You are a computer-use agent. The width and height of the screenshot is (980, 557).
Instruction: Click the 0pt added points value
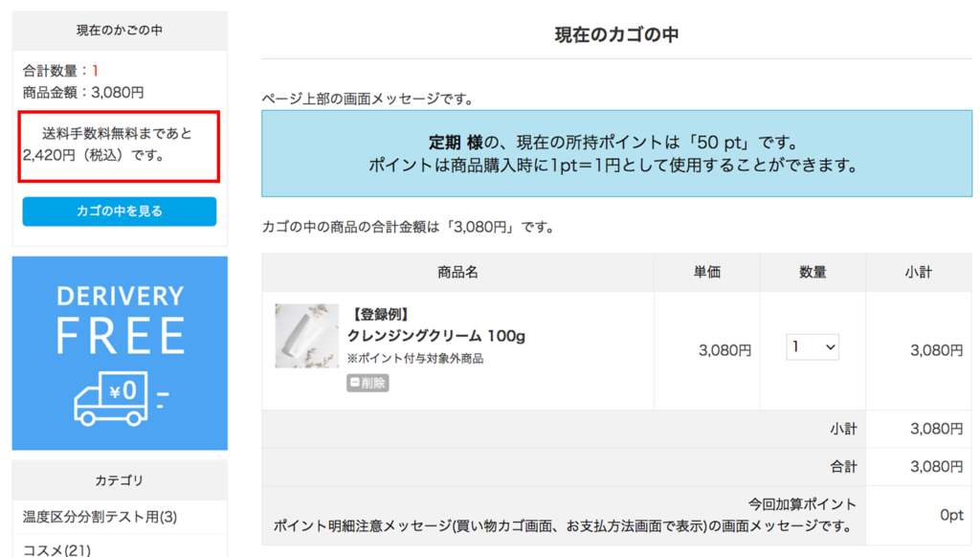coord(950,515)
